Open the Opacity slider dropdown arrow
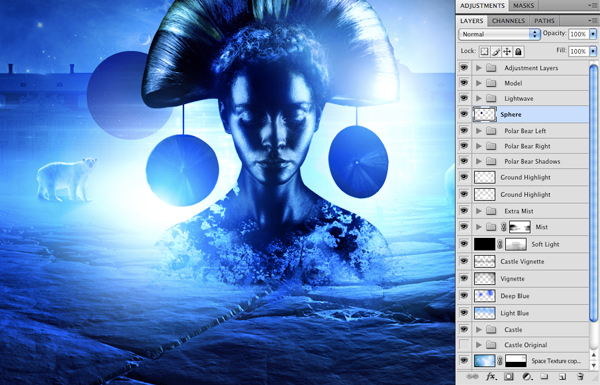600x385 pixels. coord(593,34)
